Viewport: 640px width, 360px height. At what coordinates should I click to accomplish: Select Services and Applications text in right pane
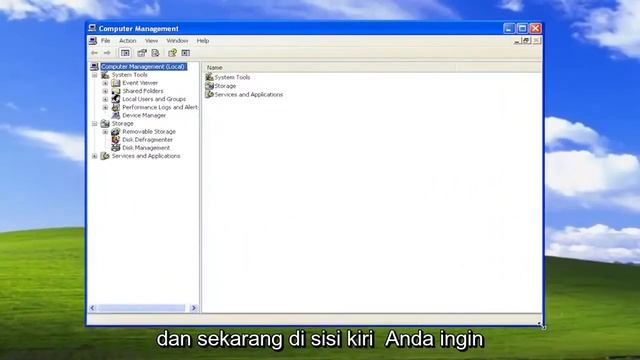tap(249, 94)
